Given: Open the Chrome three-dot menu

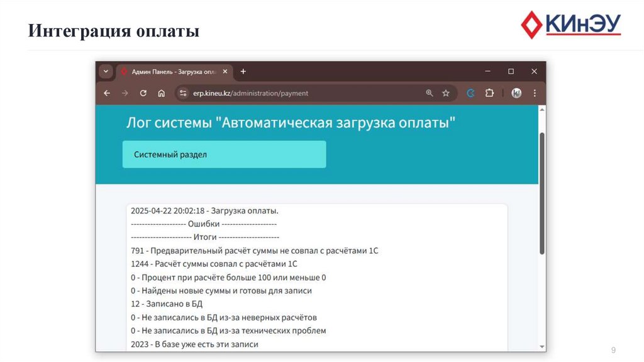Looking at the screenshot, I should coord(535,93).
